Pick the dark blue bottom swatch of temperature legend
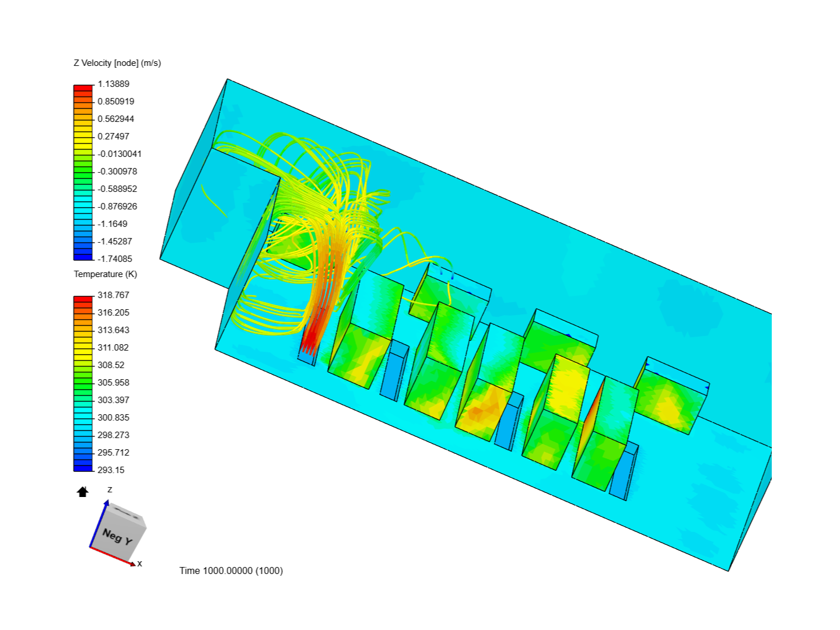This screenshot has width=840, height=630. tap(83, 468)
